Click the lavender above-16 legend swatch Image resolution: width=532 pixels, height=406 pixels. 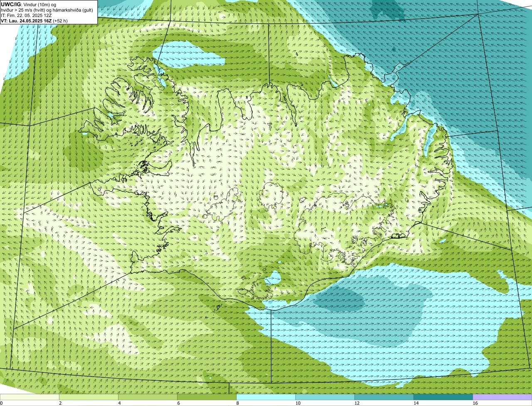coord(502,397)
